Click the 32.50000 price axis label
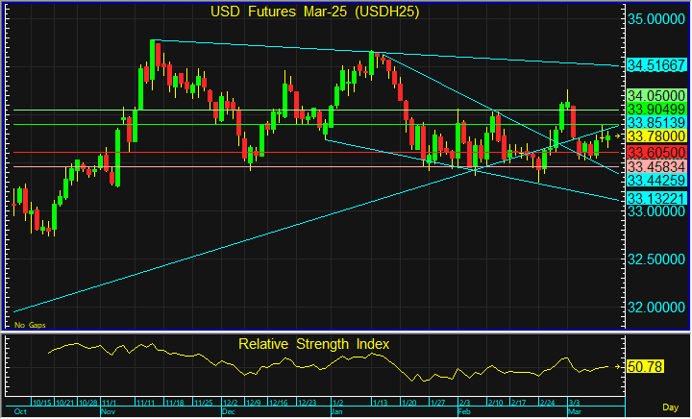692x419 pixels. [657, 259]
